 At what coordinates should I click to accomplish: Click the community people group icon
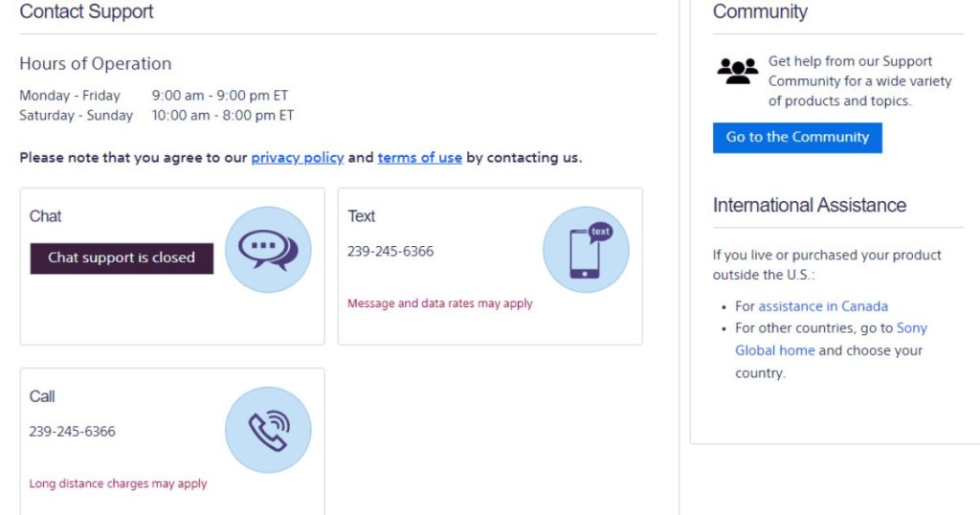pos(738,71)
